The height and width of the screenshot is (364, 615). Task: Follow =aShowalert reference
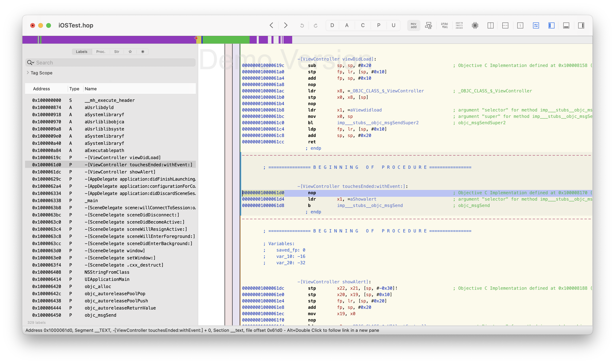(x=362, y=199)
